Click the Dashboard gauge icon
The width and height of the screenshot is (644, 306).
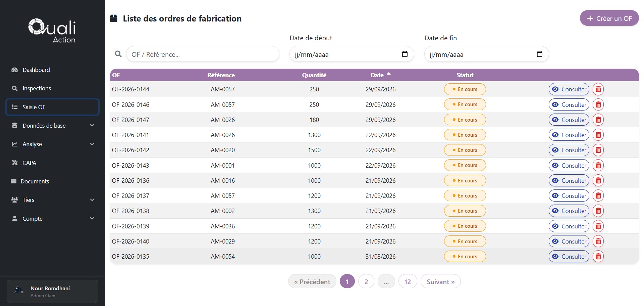(x=14, y=70)
